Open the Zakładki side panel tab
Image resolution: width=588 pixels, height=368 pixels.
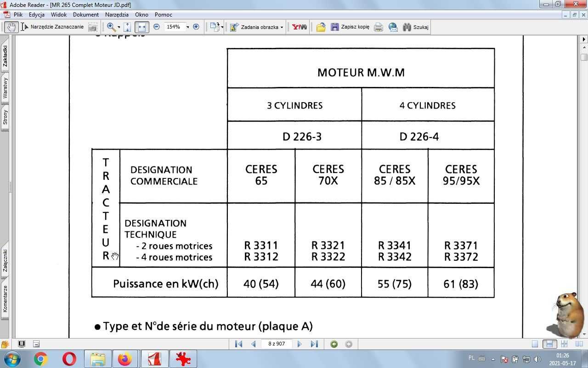click(5, 56)
